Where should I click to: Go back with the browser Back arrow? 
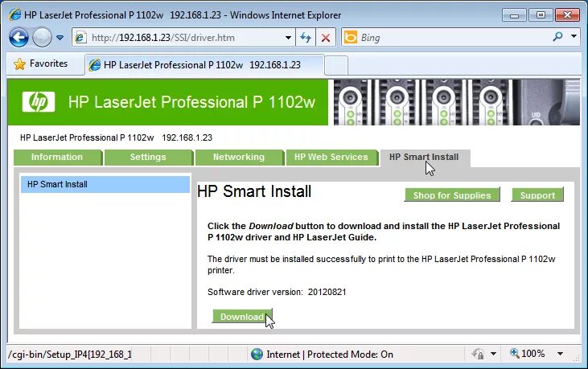(x=19, y=38)
